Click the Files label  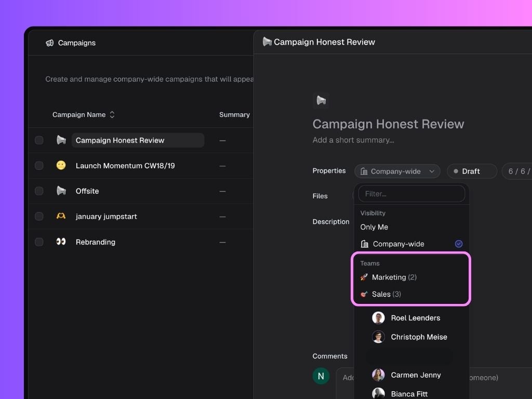(x=320, y=196)
